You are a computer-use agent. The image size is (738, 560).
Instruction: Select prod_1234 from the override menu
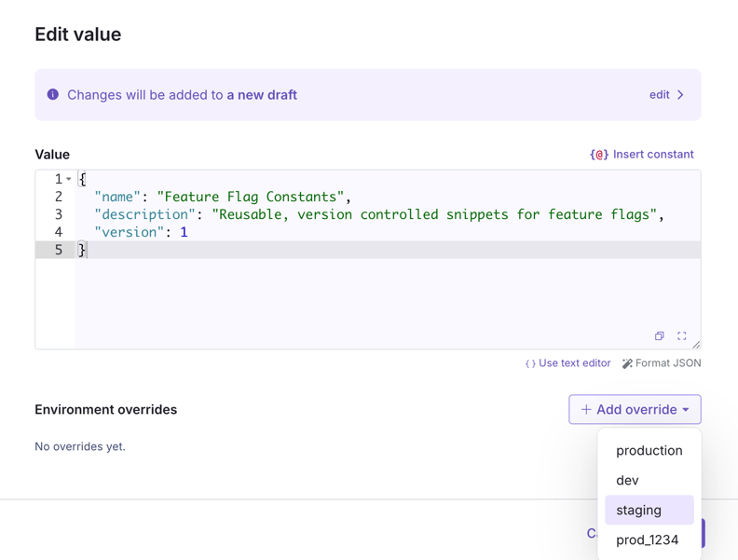click(x=649, y=540)
